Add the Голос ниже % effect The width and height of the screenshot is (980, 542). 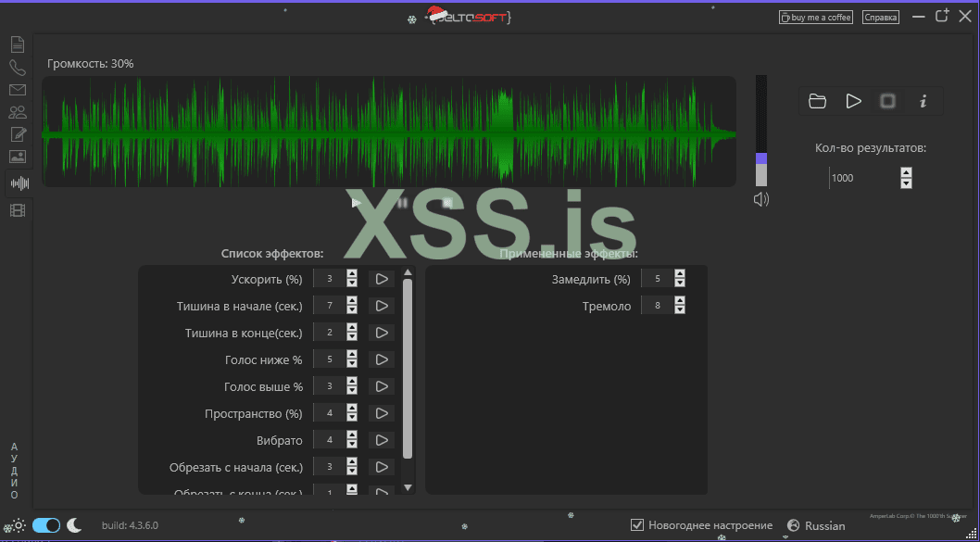pyautogui.click(x=382, y=359)
